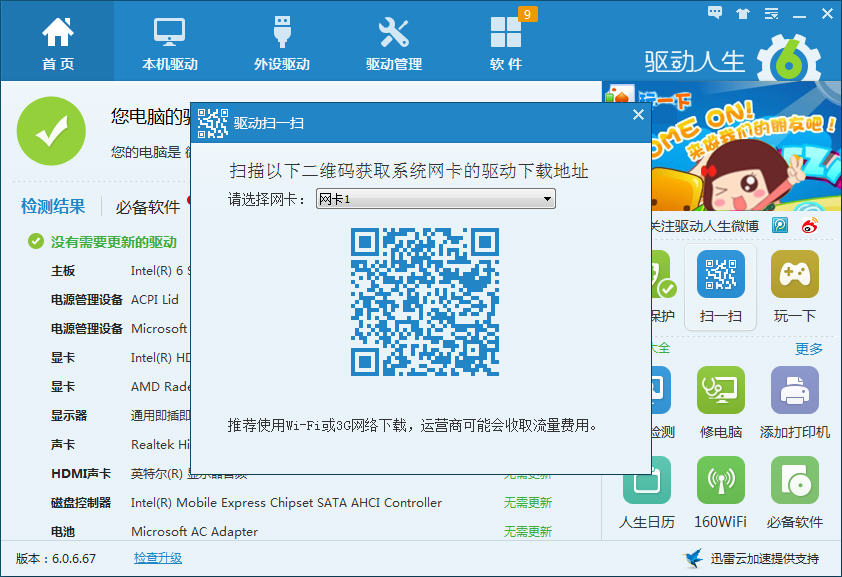Open the 外设驱动 tab
842x577 pixels.
[x=282, y=41]
